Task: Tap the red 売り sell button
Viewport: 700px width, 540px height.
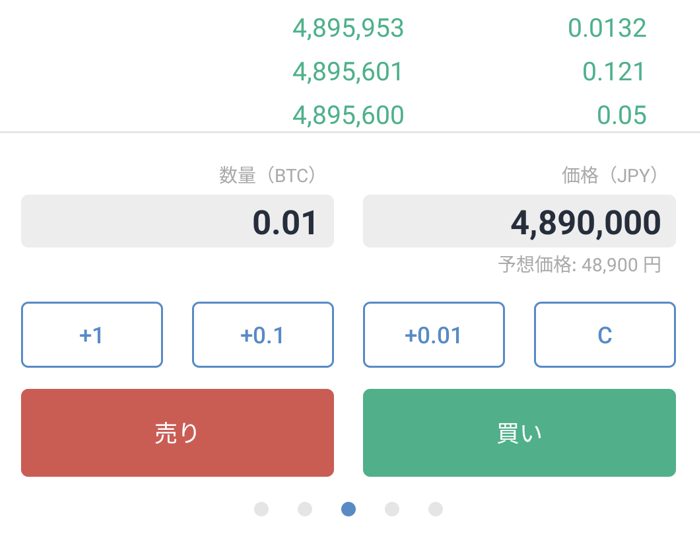Action: click(177, 433)
